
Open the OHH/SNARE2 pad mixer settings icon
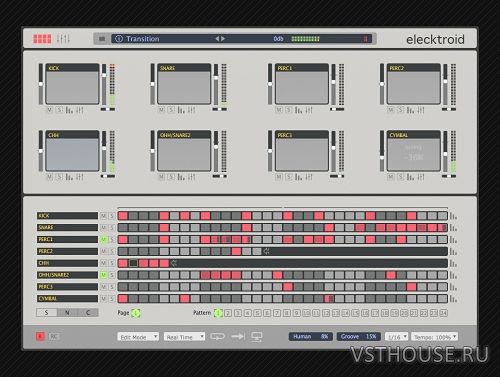[x=192, y=177]
